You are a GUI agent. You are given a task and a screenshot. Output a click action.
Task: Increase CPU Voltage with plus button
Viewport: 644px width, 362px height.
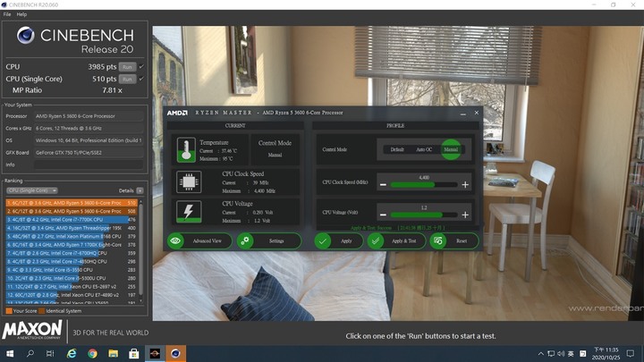pyautogui.click(x=465, y=215)
